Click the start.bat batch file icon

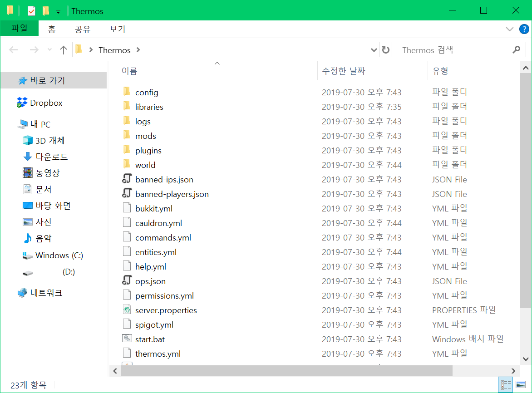coord(127,339)
